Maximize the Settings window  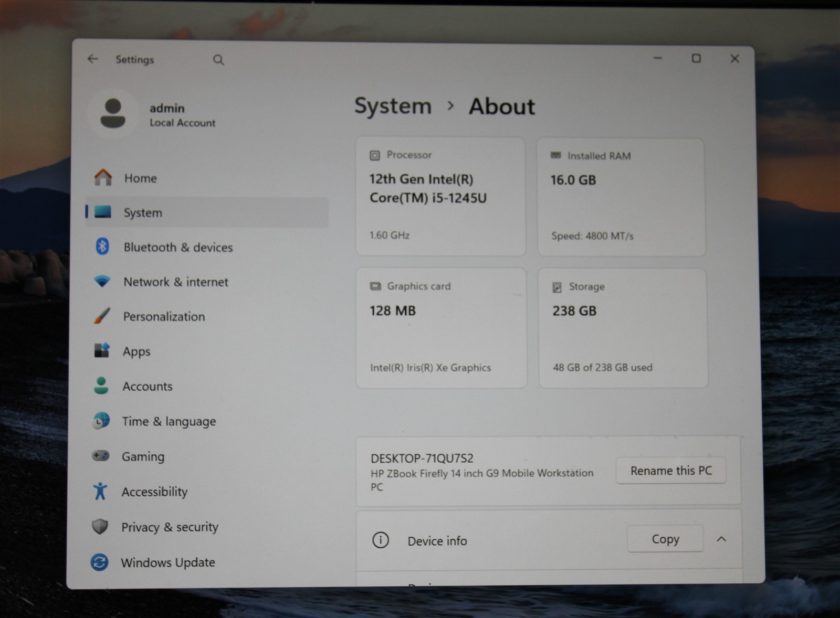[696, 58]
